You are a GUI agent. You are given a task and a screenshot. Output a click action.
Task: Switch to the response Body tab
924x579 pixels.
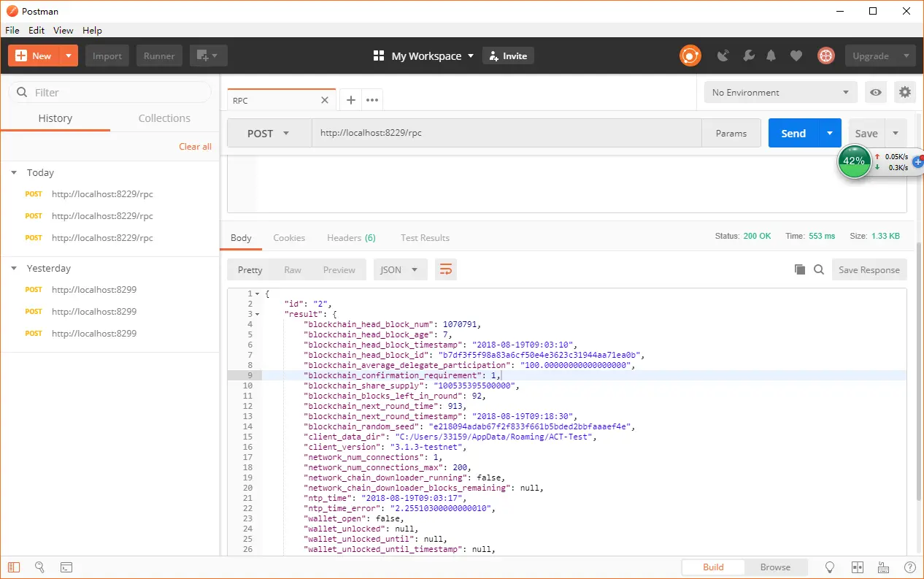(x=241, y=237)
